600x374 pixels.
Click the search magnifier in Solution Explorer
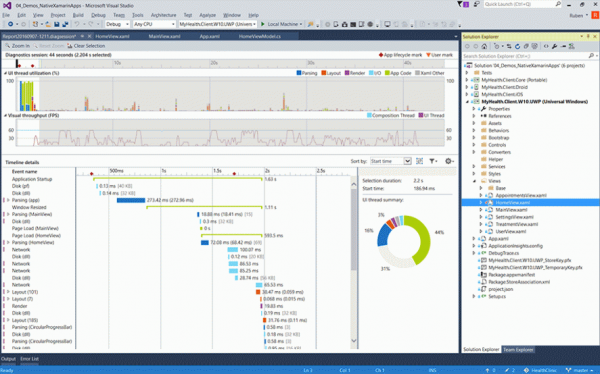tap(591, 56)
